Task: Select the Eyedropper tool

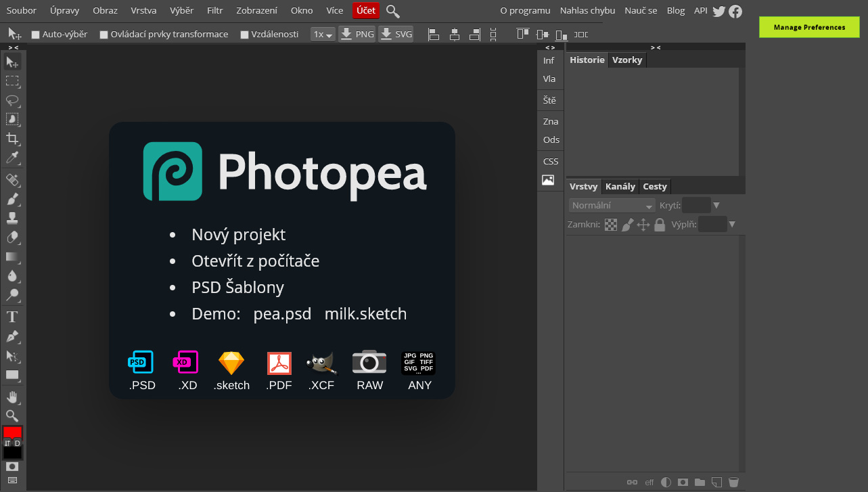Action: click(12, 158)
